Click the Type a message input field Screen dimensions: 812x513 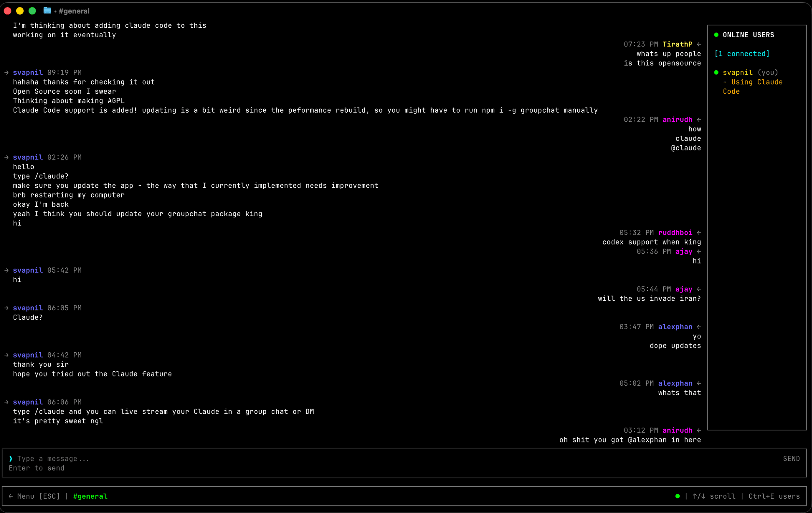click(54, 458)
